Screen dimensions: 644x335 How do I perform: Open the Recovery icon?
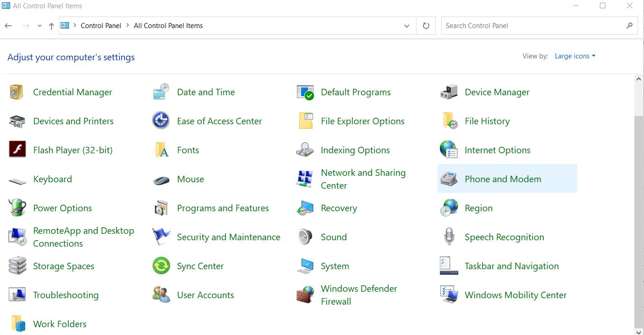click(x=305, y=208)
